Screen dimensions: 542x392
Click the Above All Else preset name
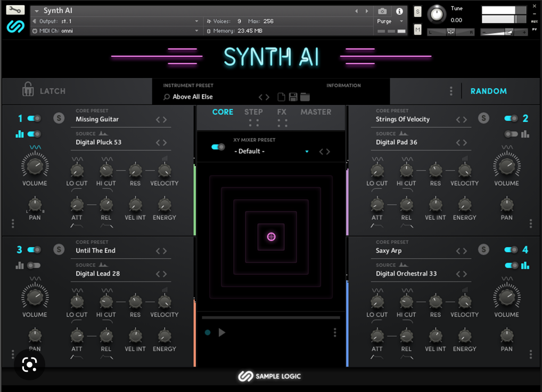point(192,97)
